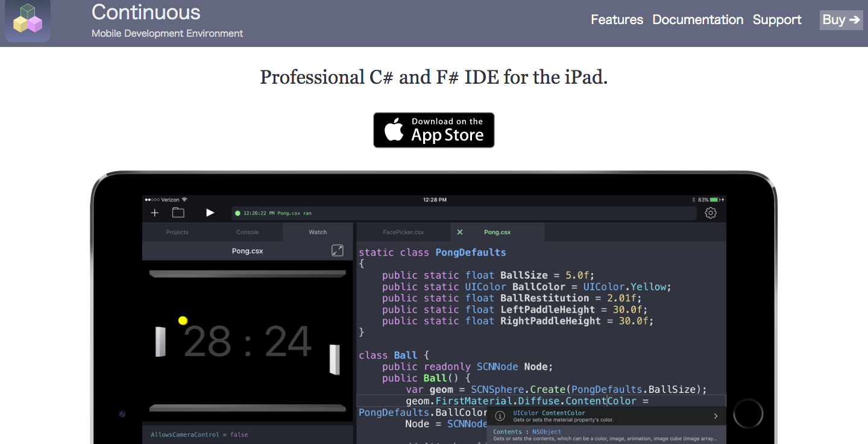Open the Features page
The width and height of the screenshot is (868, 444).
click(617, 20)
